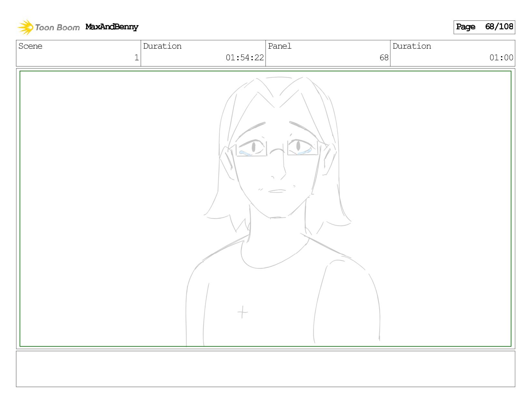Image resolution: width=532 pixels, height=411 pixels.
Task: Click the scene duration value 01:54:22
Action: click(x=245, y=58)
